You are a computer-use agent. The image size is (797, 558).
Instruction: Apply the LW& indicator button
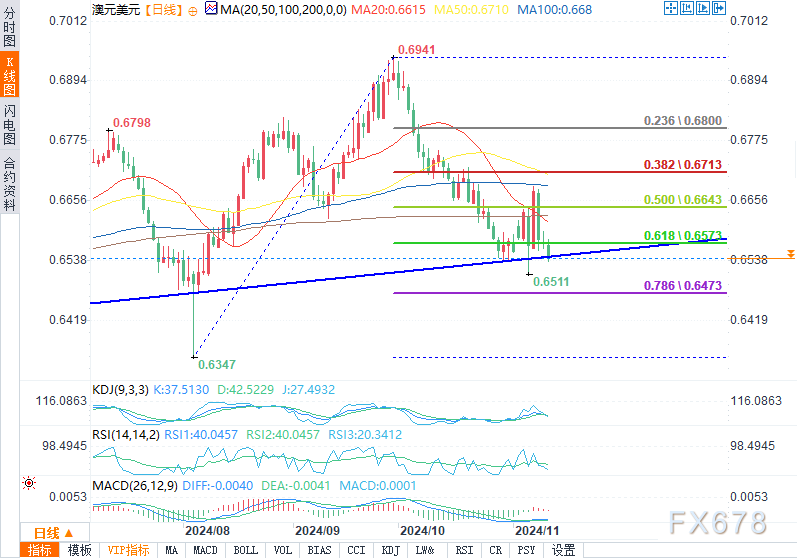(x=425, y=550)
